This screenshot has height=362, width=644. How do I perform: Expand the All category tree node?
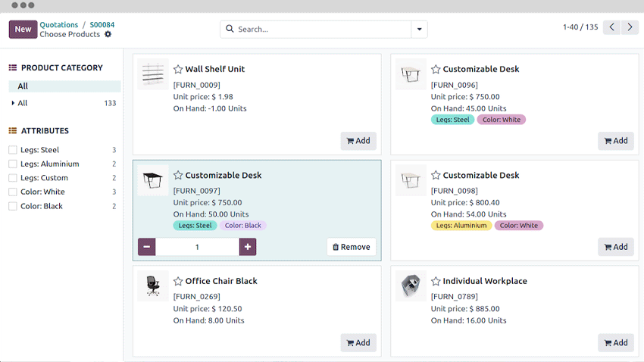(13, 103)
